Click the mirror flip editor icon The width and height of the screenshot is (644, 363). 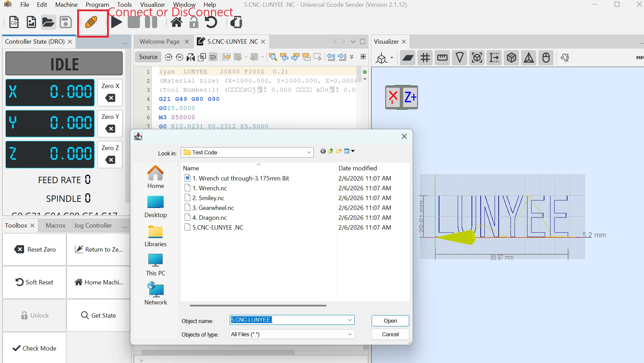pos(191,57)
